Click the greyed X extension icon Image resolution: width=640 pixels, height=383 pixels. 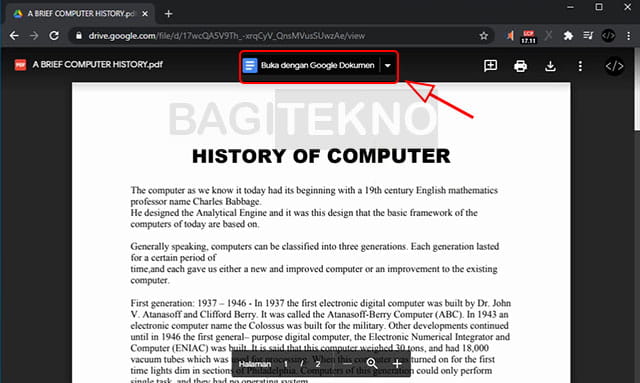click(548, 36)
